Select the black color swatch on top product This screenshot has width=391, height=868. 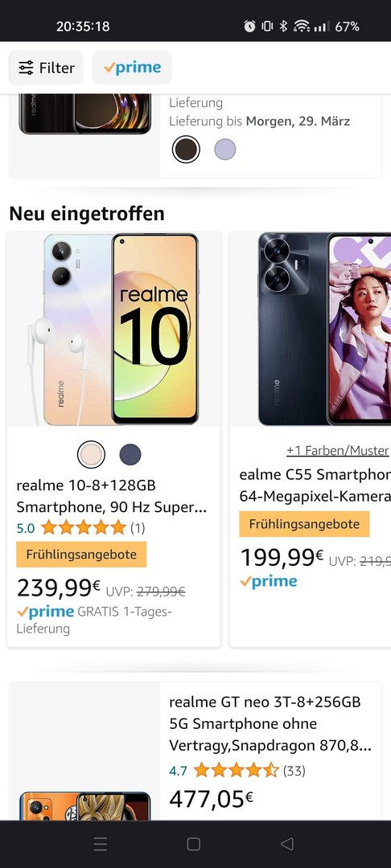(x=186, y=149)
